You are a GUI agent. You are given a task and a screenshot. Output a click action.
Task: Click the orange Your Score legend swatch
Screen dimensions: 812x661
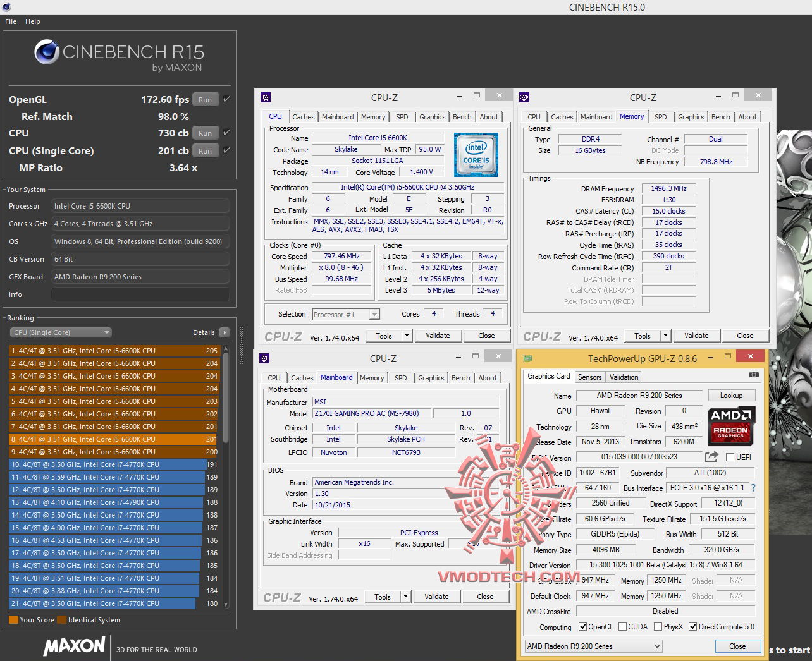pos(14,620)
